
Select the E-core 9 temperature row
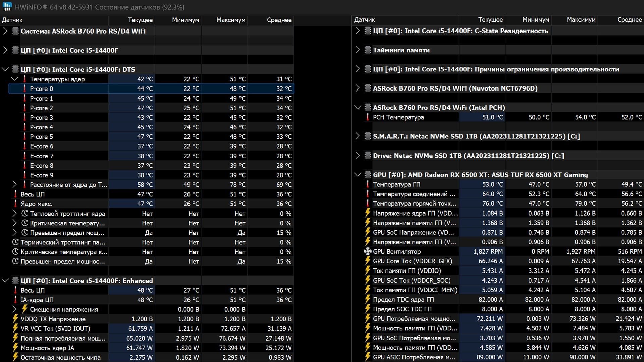[x=151, y=175]
